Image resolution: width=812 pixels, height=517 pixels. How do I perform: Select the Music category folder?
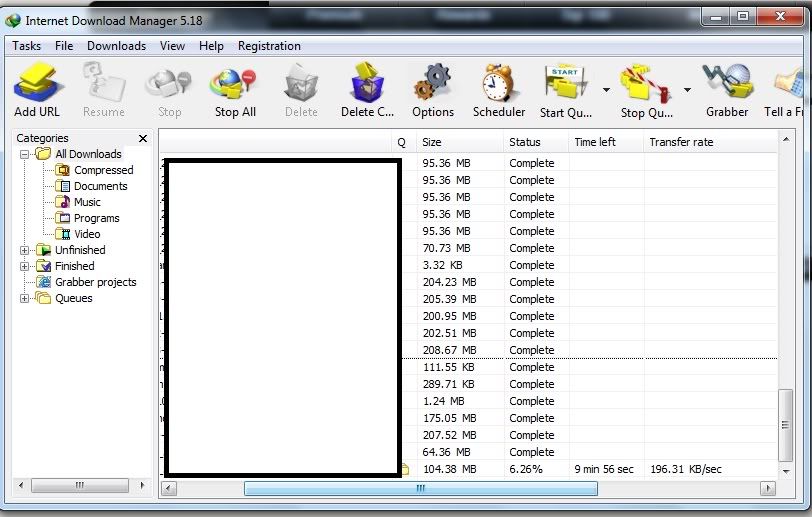[x=78, y=202]
